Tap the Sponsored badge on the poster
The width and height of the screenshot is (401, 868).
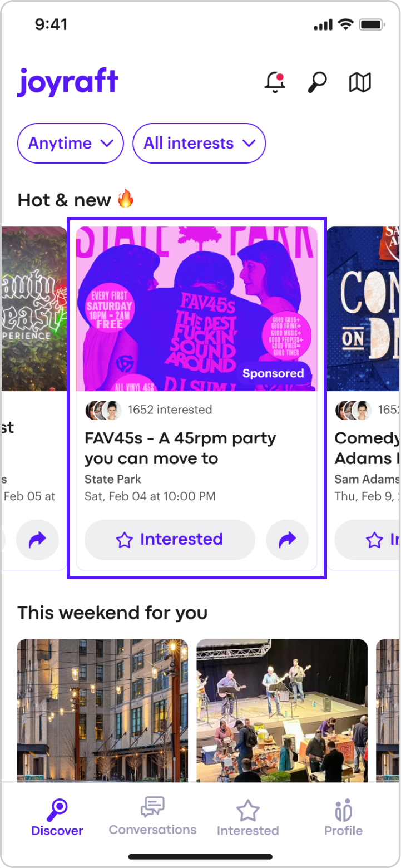(273, 373)
